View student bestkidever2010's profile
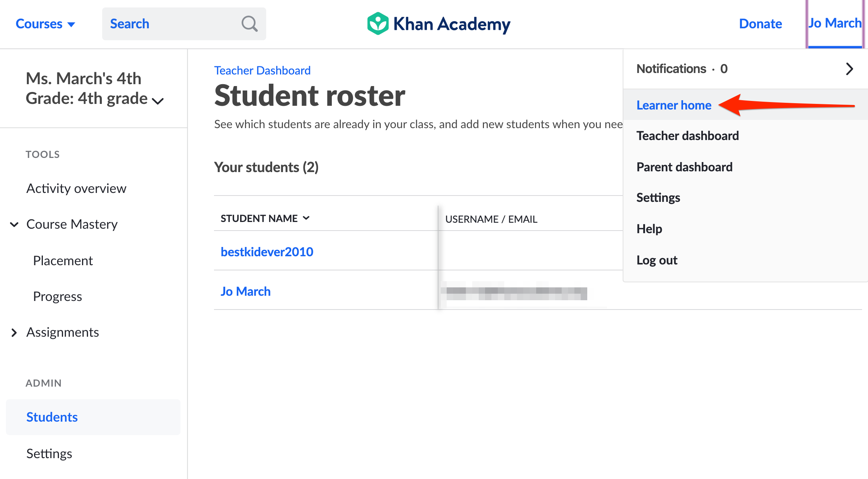The image size is (868, 479). [267, 251]
